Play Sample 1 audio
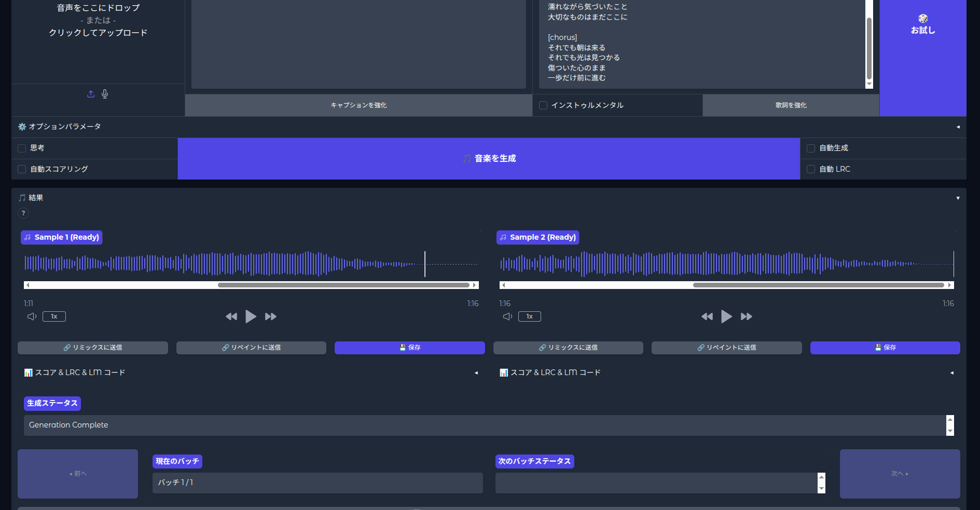 (251, 316)
